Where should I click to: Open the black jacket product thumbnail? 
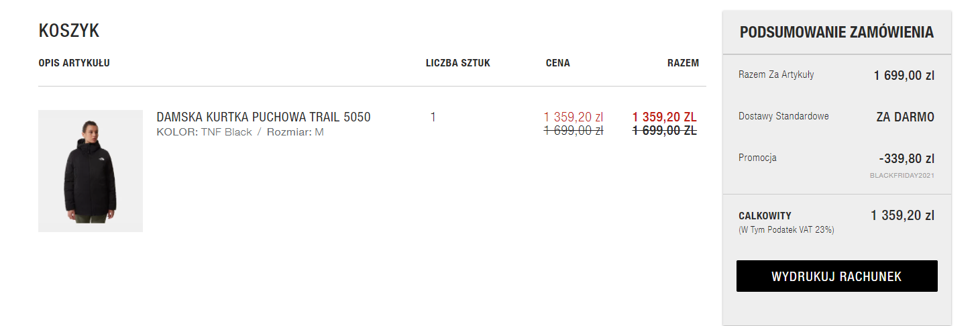91,171
